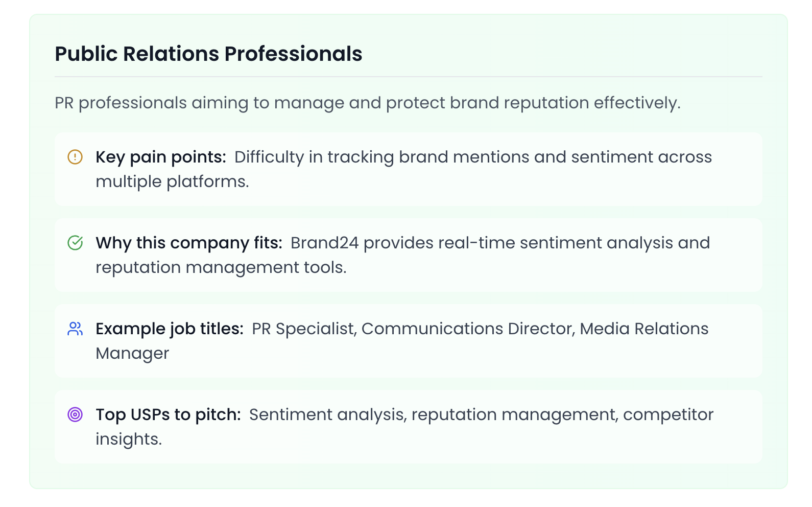This screenshot has height=507, width=812.
Task: Click the 'Why this company fits:' label
Action: [x=189, y=243]
